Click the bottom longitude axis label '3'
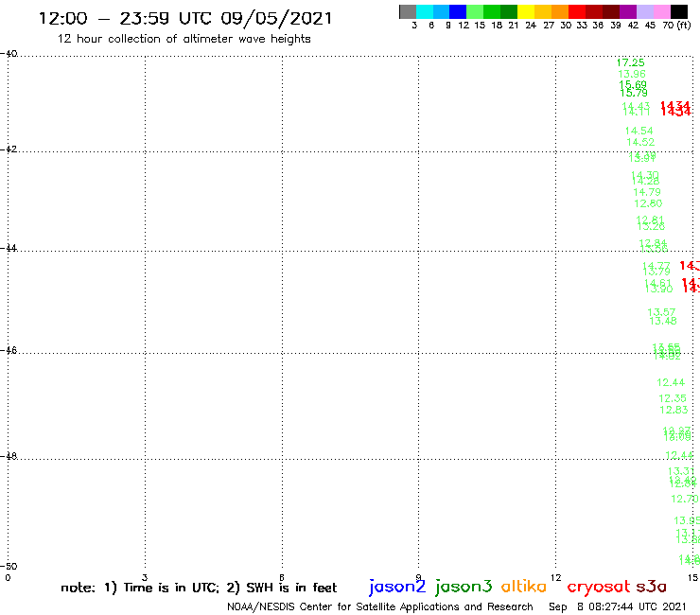The image size is (700, 615). [145, 577]
